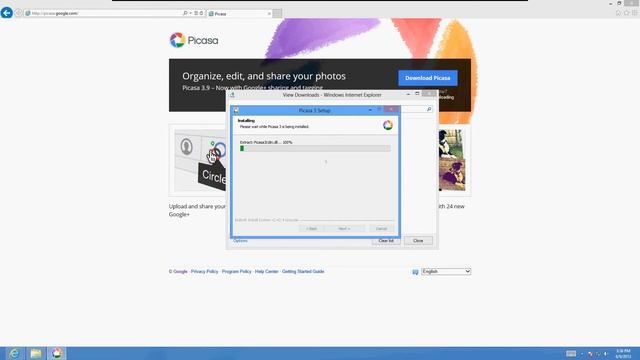Image resolution: width=640 pixels, height=360 pixels.
Task: Click the installer progress bar
Action: coord(315,149)
